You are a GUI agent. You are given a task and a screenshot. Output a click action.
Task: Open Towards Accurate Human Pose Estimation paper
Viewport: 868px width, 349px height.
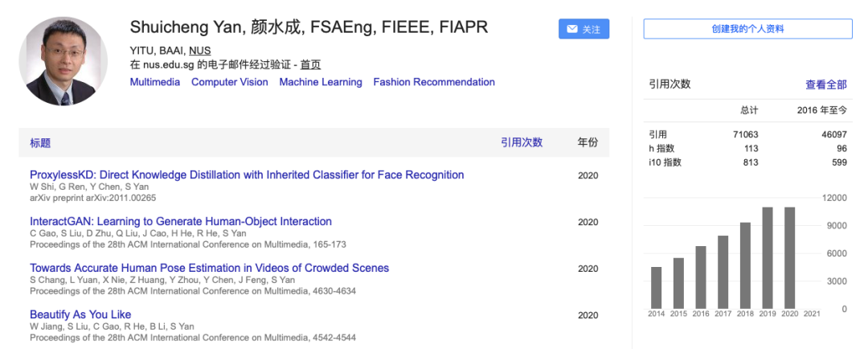click(x=209, y=268)
